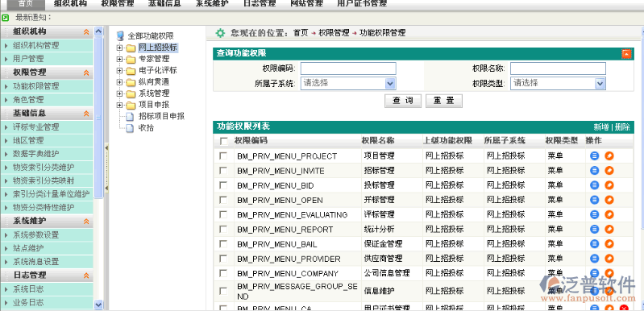
Task: Click blue view icon in BM_PRIV_MENU_BID row
Action: point(594,185)
